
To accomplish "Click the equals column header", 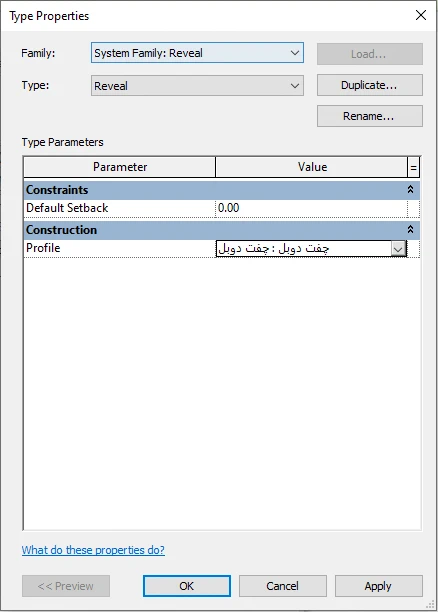I will coord(413,167).
